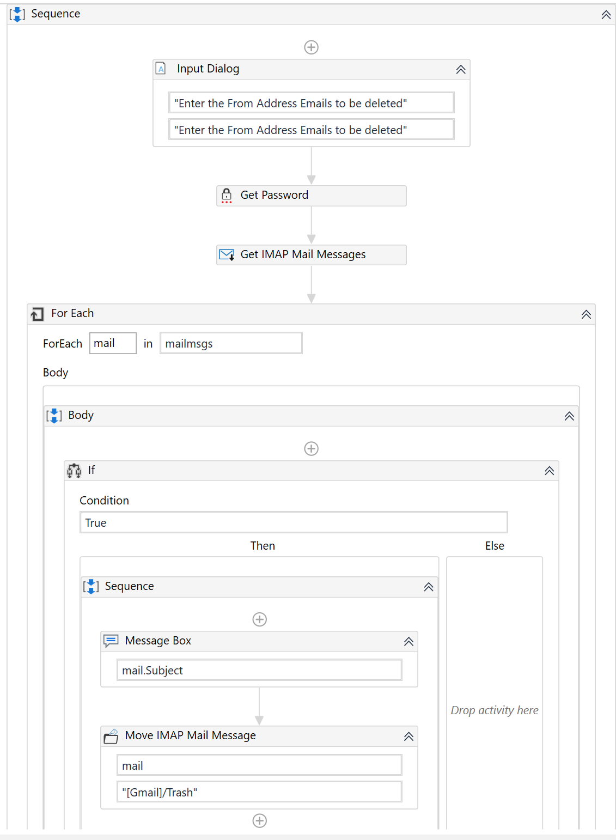
Task: Collapse the If activity
Action: click(550, 471)
